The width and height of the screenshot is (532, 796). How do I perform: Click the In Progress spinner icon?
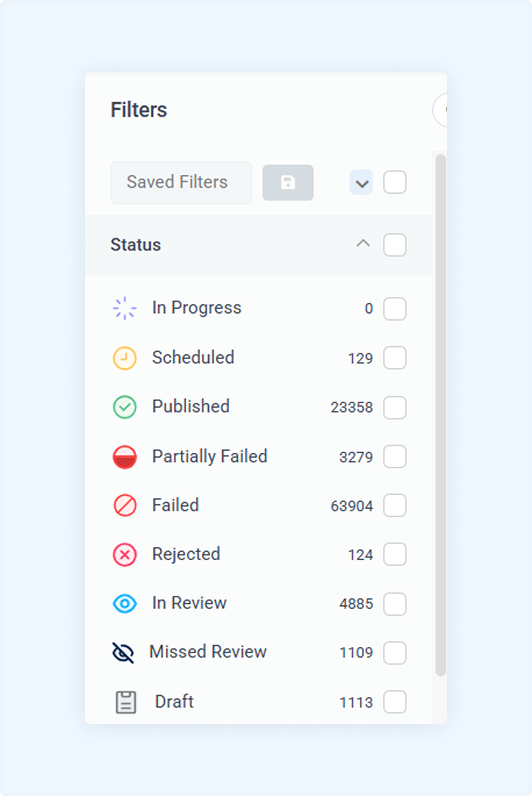[125, 308]
